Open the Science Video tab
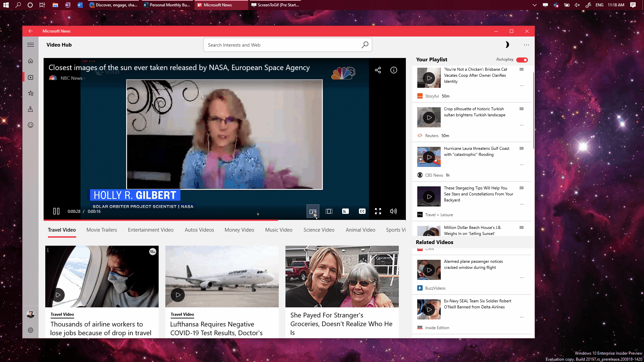This screenshot has height=362, width=644. [319, 230]
